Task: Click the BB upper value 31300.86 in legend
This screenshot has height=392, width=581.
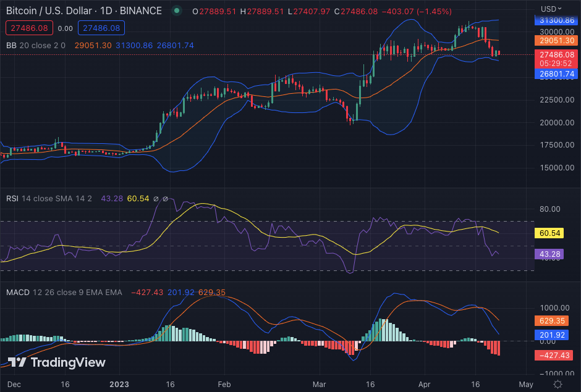Action: (x=134, y=46)
